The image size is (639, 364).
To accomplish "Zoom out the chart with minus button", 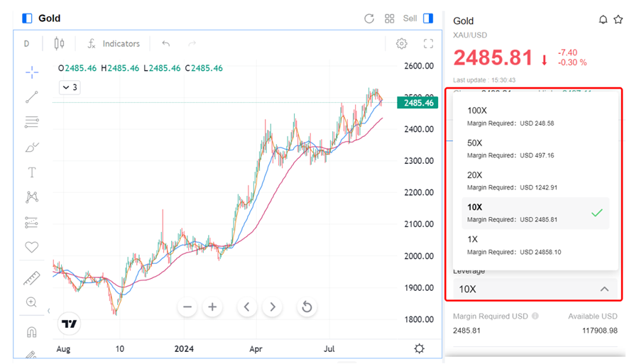I will (187, 307).
